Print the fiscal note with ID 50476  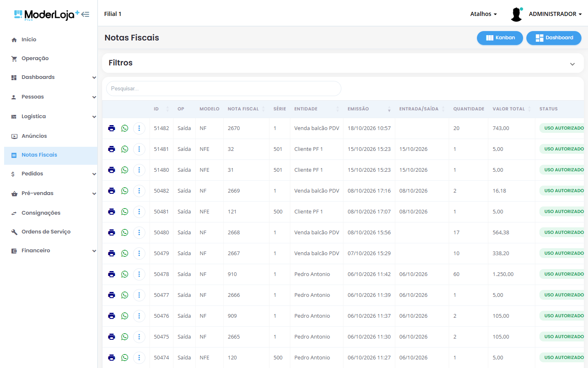111,316
